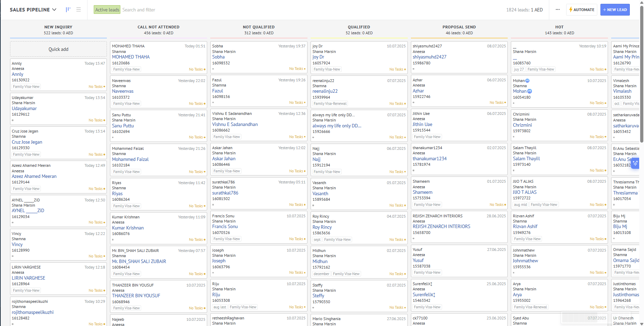Click No Tasks on Azhar card
Screen dimensions: 644x326
497,102
